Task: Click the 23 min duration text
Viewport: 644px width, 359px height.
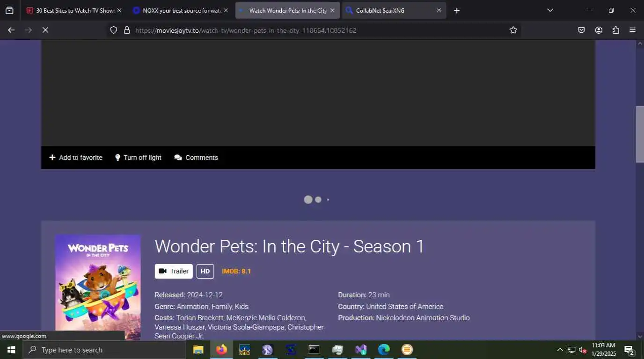Action: pos(379,295)
